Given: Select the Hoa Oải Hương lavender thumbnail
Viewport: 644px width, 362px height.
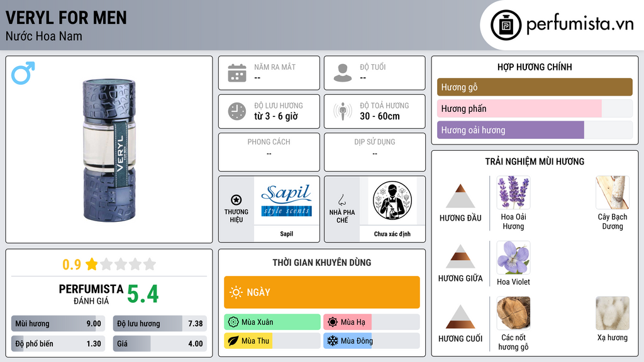Looking at the screenshot, I should 513,192.
